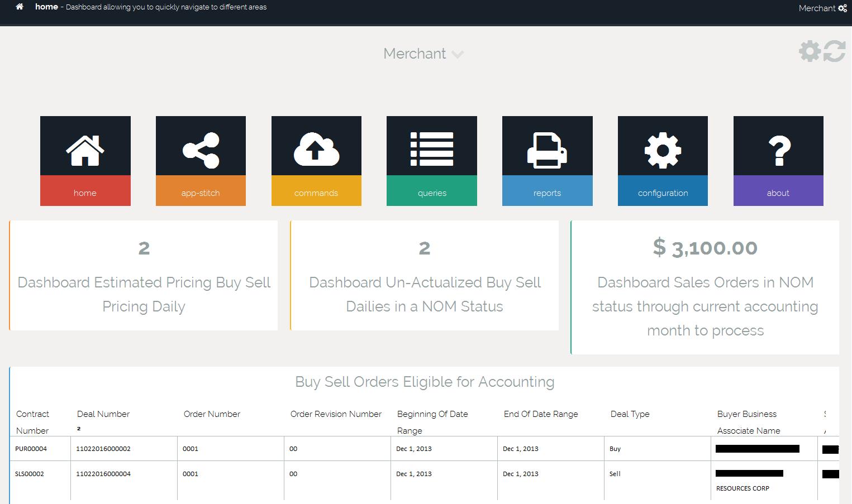Click the small home icon in the header bar
This screenshot has height=504, width=852.
pyautogui.click(x=20, y=7)
